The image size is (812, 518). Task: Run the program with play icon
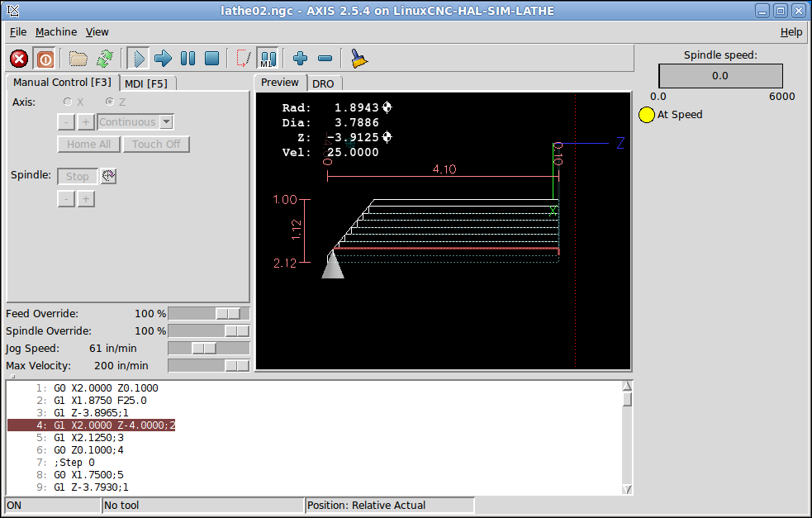[138, 59]
